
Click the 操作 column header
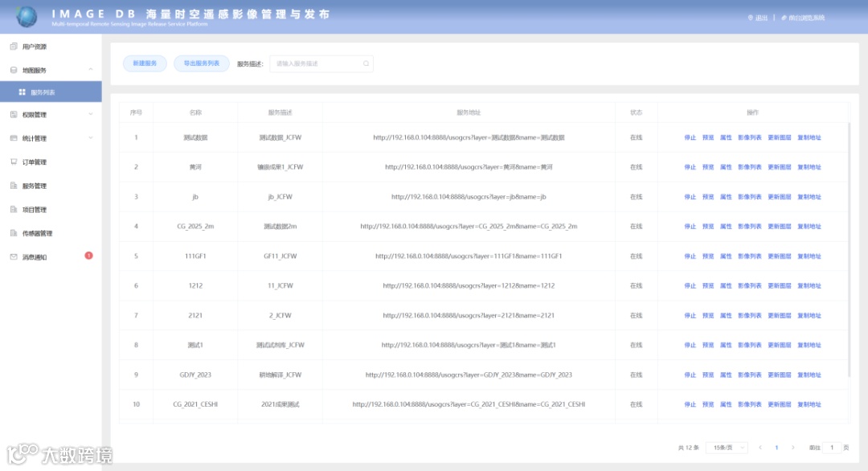pos(752,113)
